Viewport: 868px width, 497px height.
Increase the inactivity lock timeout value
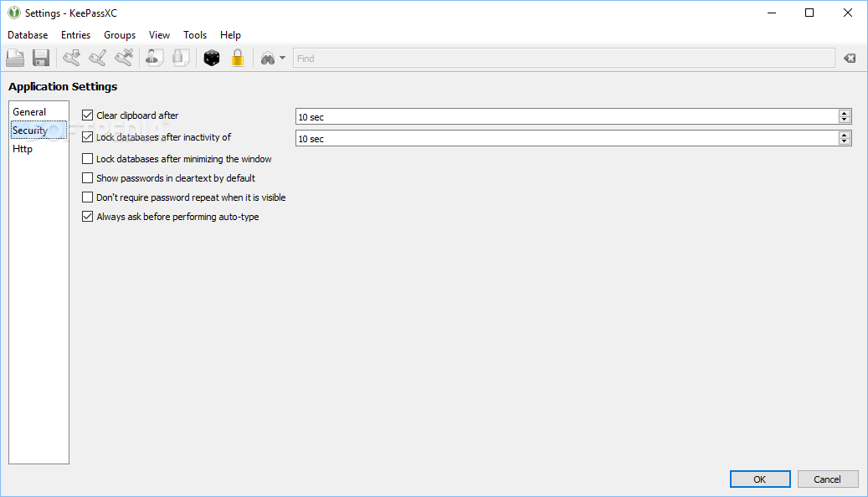click(845, 135)
